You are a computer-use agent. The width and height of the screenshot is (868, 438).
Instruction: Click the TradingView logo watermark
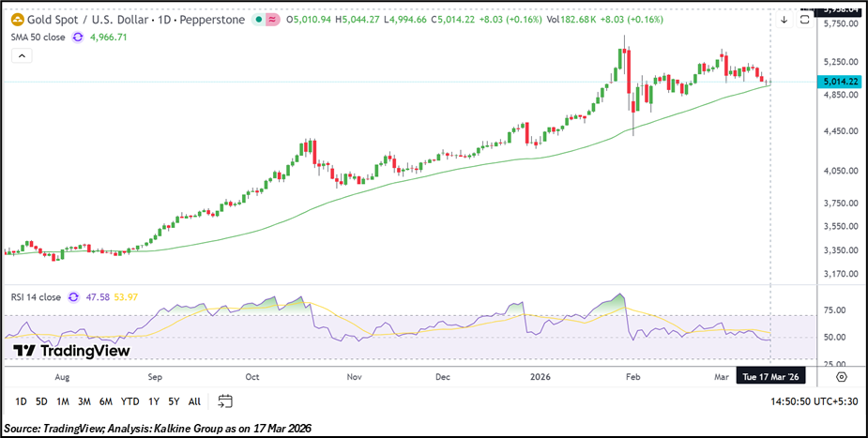coord(71,350)
